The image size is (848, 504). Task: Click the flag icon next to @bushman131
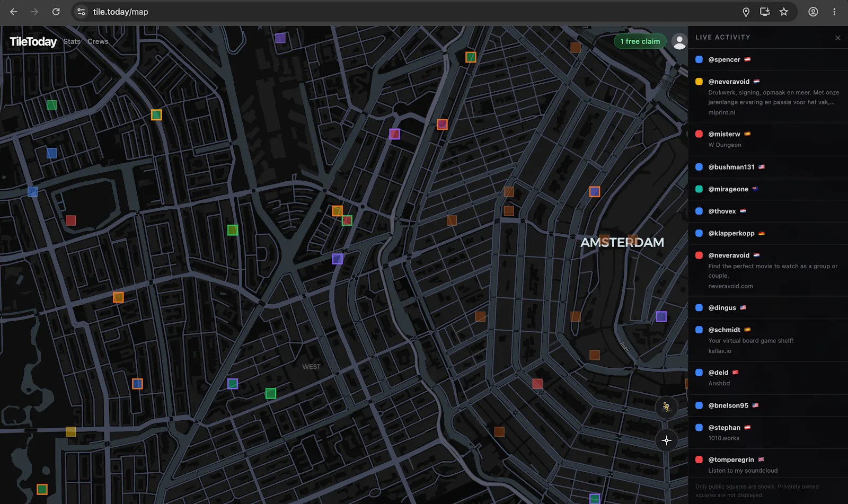[x=762, y=167]
